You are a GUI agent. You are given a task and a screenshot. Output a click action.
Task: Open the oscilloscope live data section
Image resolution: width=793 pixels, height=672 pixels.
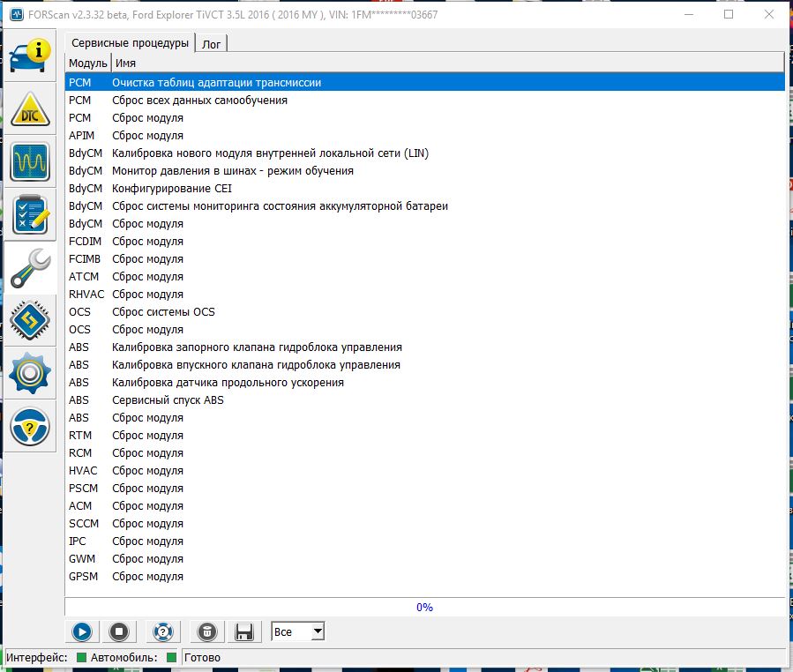tap(30, 162)
